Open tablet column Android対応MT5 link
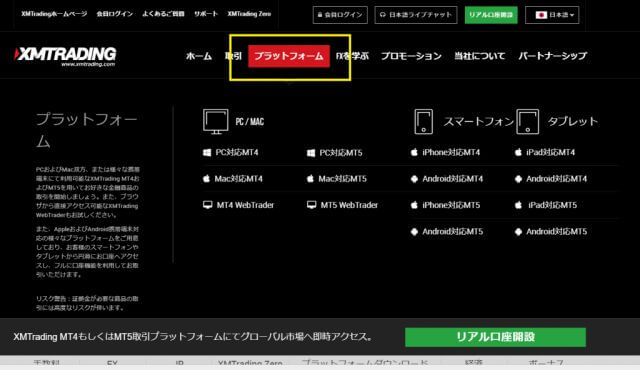 557,232
